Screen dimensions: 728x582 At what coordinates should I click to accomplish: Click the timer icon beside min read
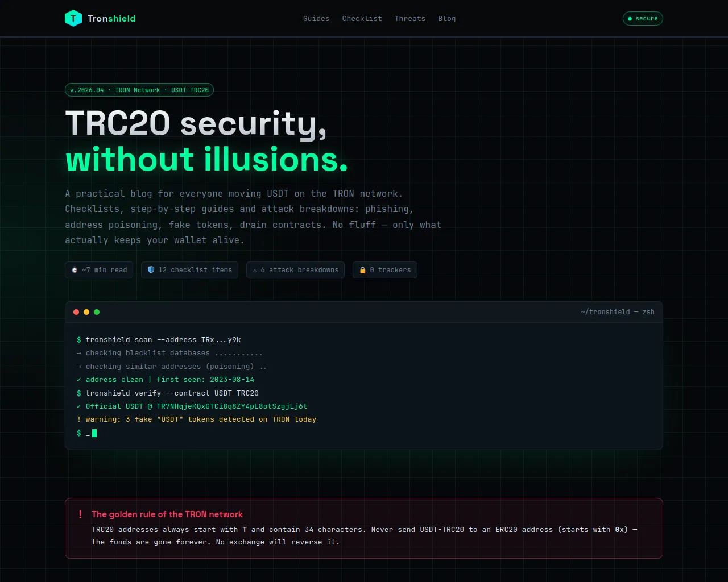(75, 270)
